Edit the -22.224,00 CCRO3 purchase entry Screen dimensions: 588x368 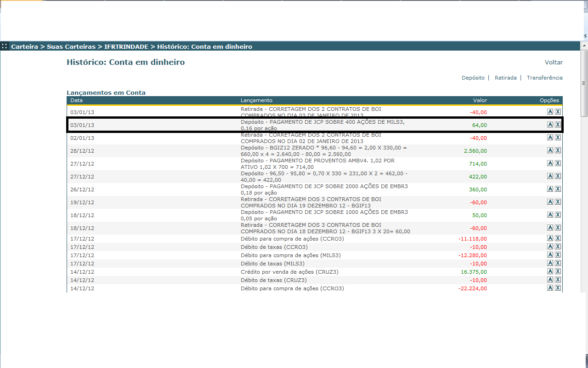click(x=550, y=288)
